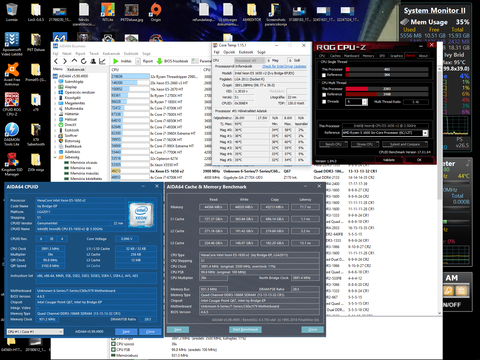Open the NTLite desktop shortcut
This screenshot has height=360, width=480.
pos(108,11)
